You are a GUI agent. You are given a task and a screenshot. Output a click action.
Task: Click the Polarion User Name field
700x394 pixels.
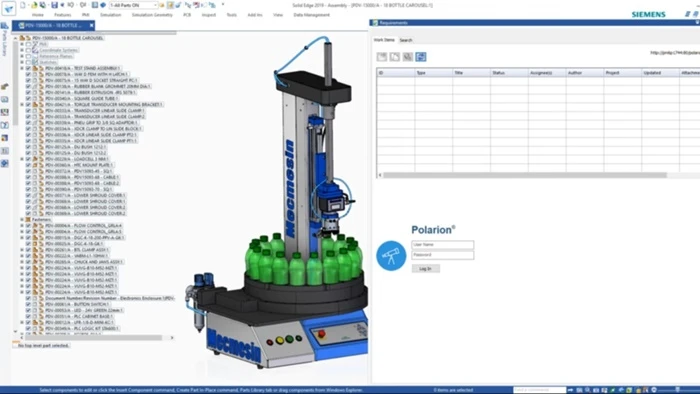tap(442, 245)
